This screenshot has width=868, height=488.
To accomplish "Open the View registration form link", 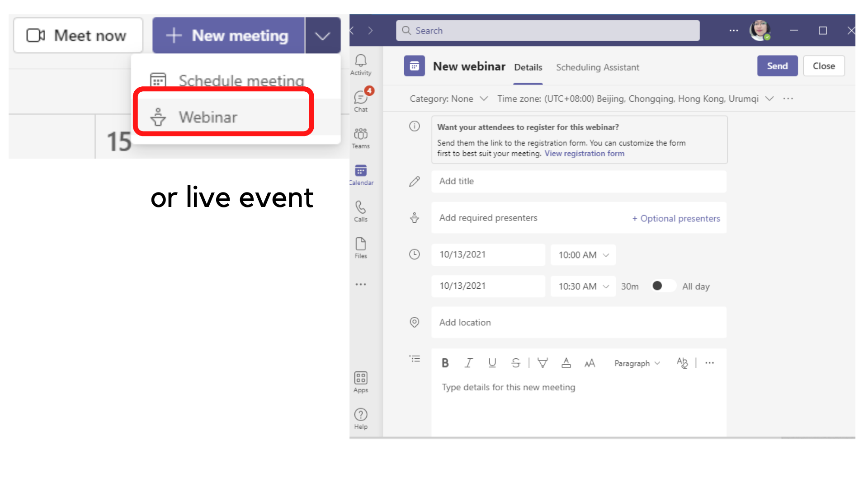I will click(x=584, y=154).
